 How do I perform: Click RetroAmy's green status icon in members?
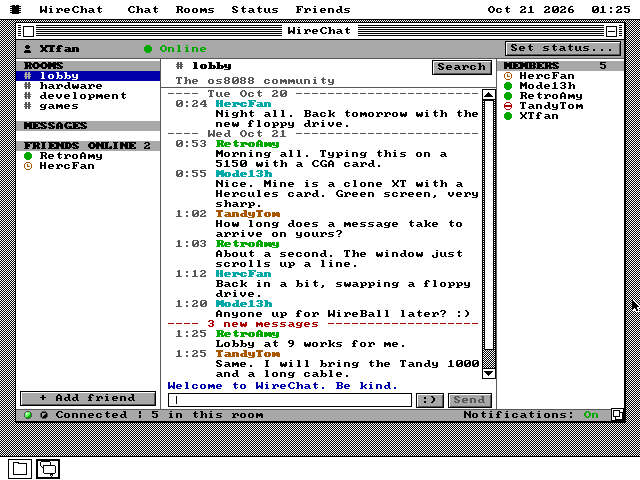[x=508, y=96]
